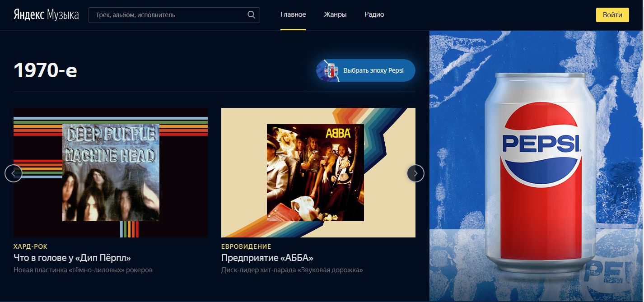
Task: Open the Жанры tab
Action: point(335,14)
